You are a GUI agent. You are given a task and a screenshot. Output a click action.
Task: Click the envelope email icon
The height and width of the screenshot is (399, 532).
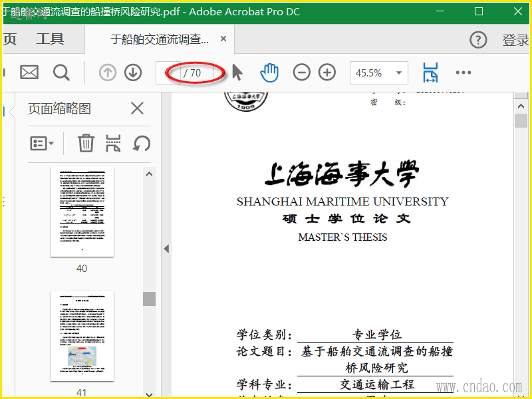tap(29, 72)
